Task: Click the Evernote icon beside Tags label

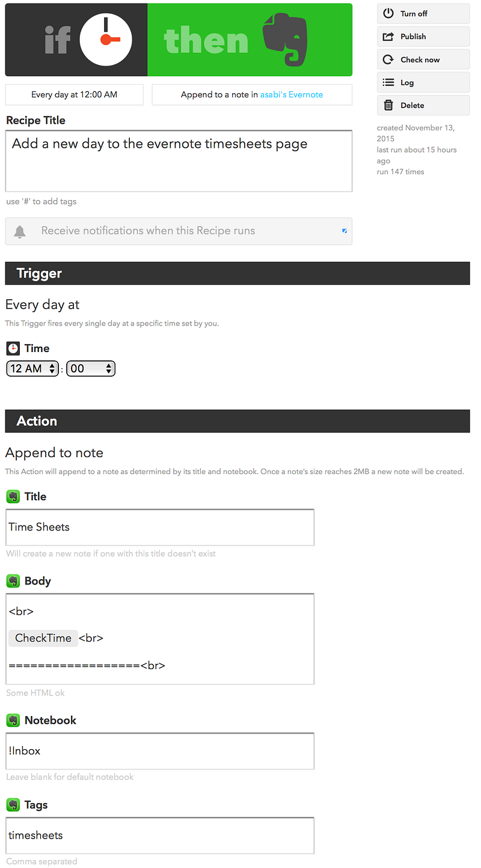Action: [13, 805]
